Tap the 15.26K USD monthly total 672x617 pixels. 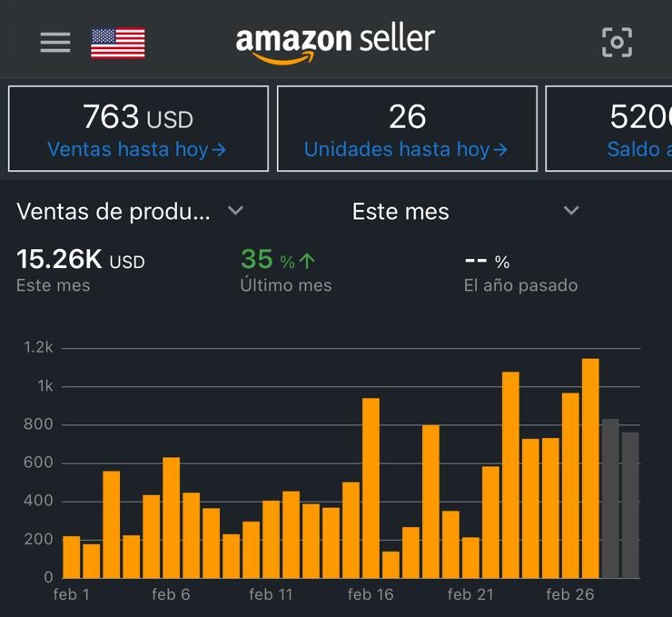pyautogui.click(x=80, y=261)
